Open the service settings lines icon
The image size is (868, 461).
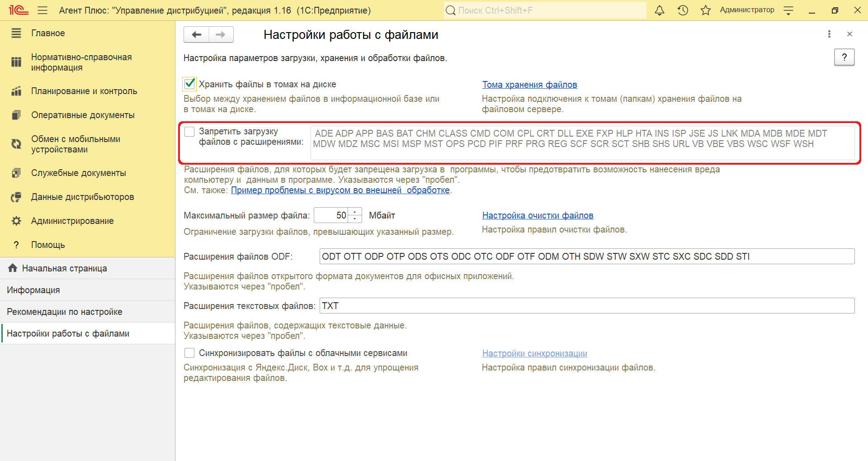tap(788, 10)
